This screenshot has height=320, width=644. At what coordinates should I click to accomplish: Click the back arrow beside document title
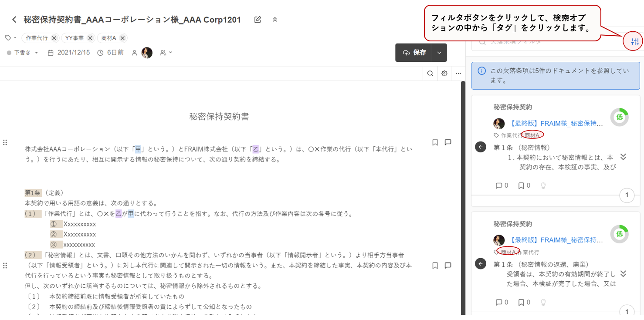(14, 20)
